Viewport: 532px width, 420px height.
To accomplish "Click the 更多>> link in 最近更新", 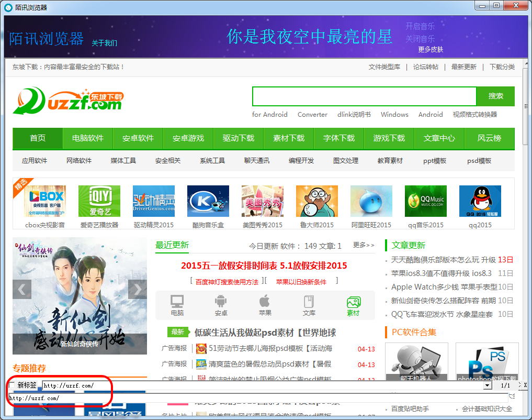I will [x=364, y=245].
